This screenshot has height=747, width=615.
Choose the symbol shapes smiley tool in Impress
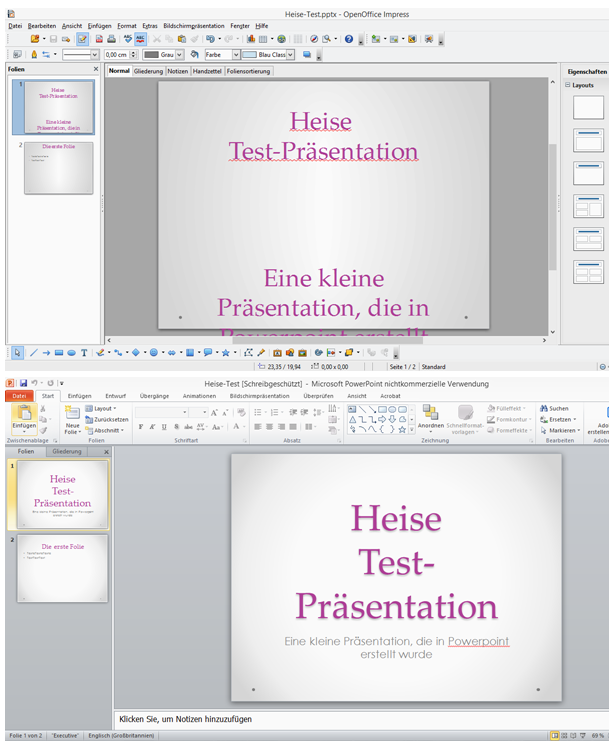point(153,353)
